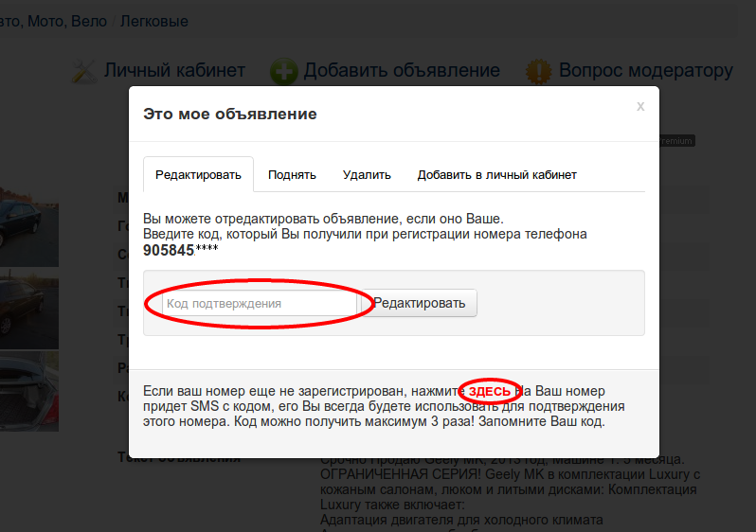Open the middle car photo thumbnail
Viewport: 756px width, 532px height.
coord(28,312)
